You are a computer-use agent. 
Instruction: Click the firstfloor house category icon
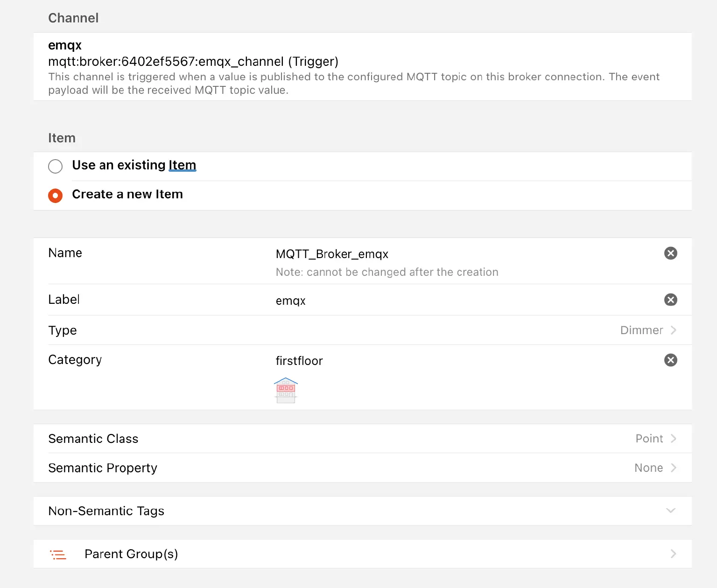coord(286,390)
